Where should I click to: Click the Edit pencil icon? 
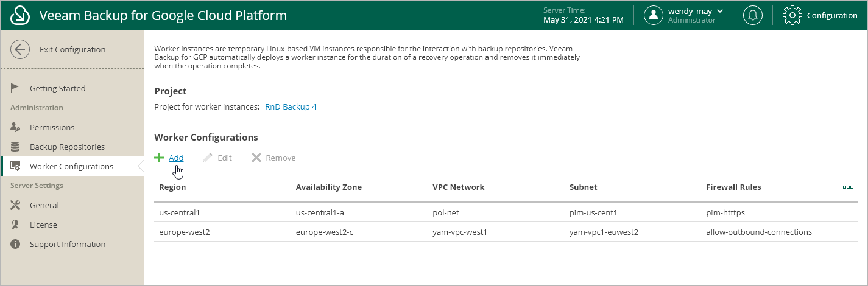point(208,158)
